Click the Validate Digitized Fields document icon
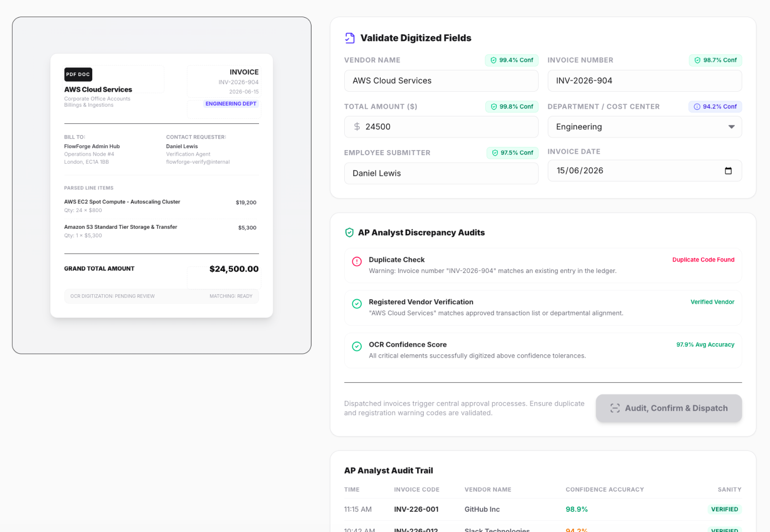 coord(350,38)
